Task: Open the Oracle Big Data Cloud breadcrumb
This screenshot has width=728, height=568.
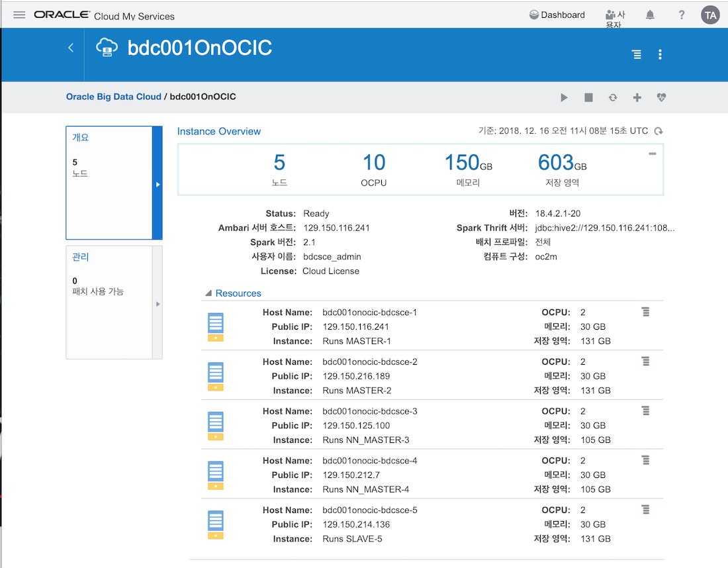Action: pyautogui.click(x=113, y=97)
